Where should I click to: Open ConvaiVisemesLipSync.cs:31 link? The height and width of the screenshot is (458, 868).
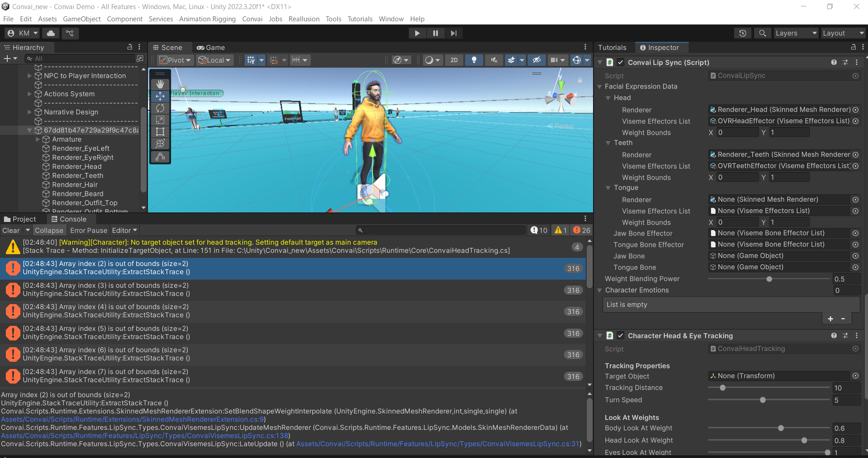[x=438, y=444]
